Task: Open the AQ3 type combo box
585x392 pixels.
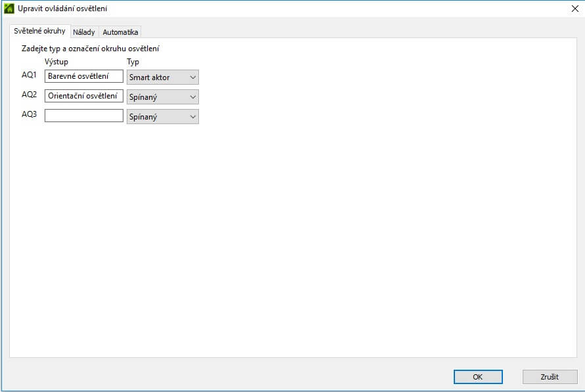Action: (x=162, y=117)
